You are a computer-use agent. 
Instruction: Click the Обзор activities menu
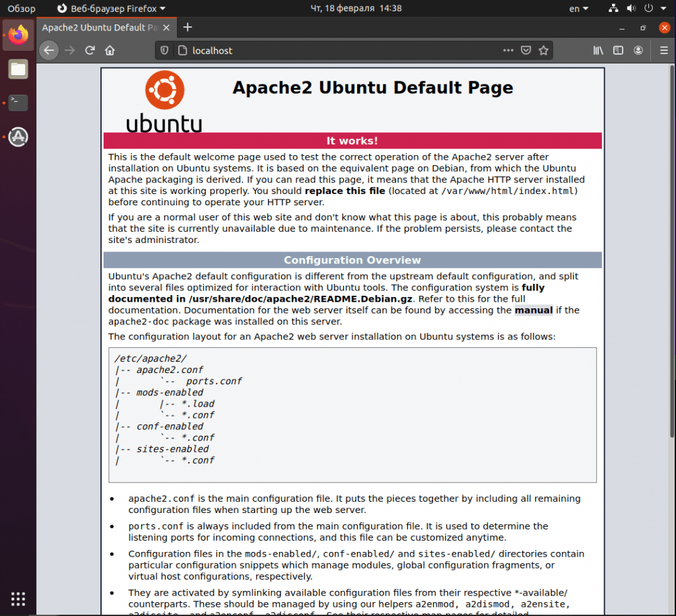click(20, 9)
